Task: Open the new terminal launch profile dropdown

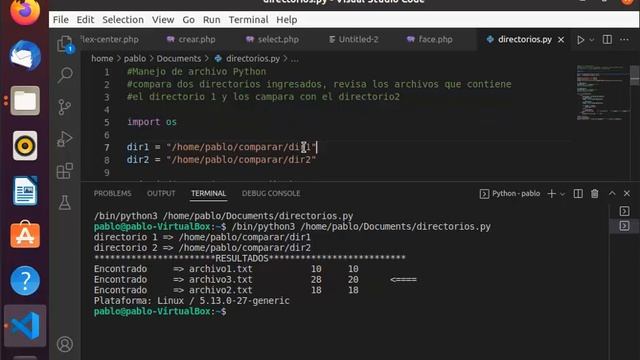Action: click(562, 194)
